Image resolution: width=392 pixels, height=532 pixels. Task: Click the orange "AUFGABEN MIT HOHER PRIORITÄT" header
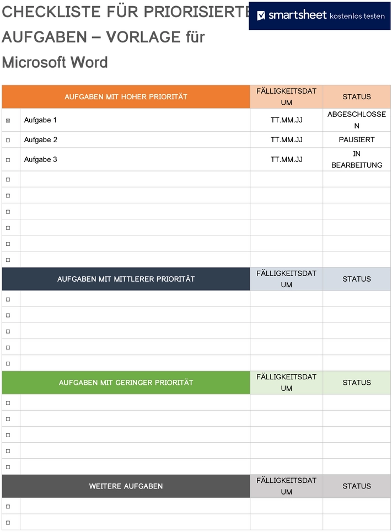(x=126, y=97)
